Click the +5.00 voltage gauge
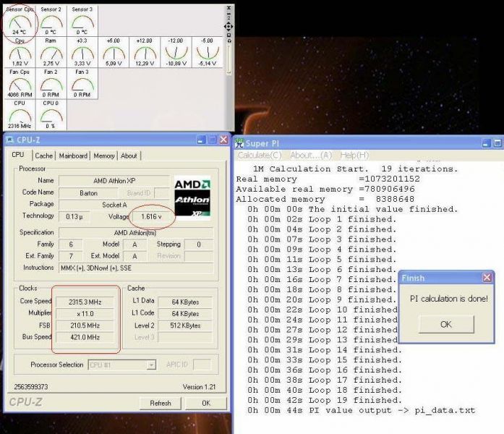 (x=114, y=52)
